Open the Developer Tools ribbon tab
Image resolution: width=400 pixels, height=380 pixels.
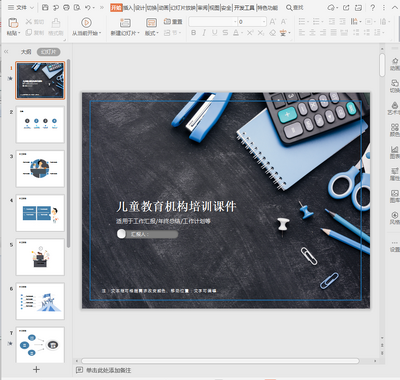244,7
